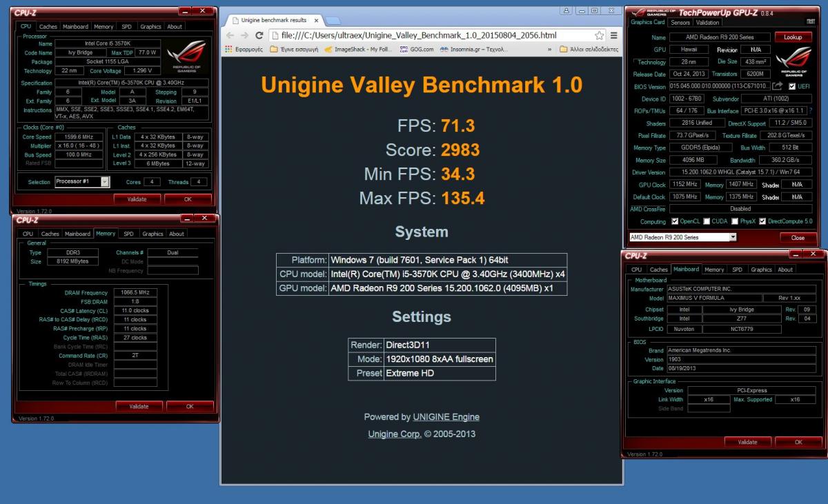
Task: Click OK in the CPU-Z mainboard window
Action: pos(798,442)
